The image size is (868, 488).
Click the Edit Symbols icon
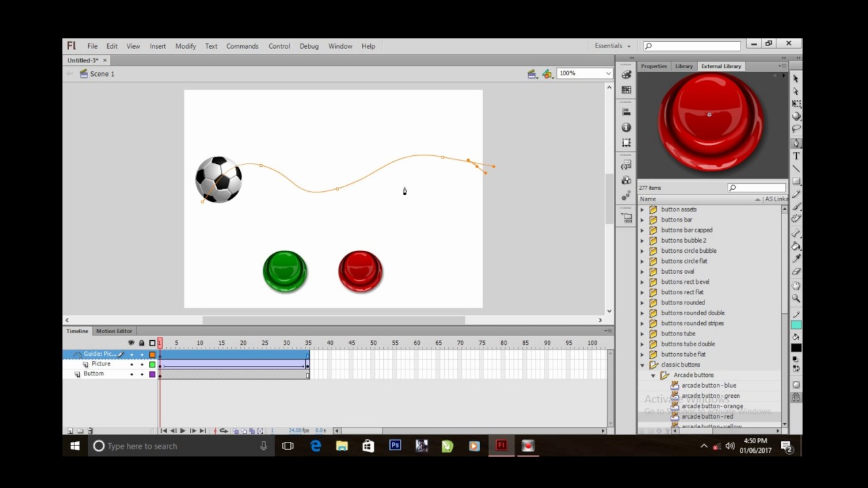547,74
